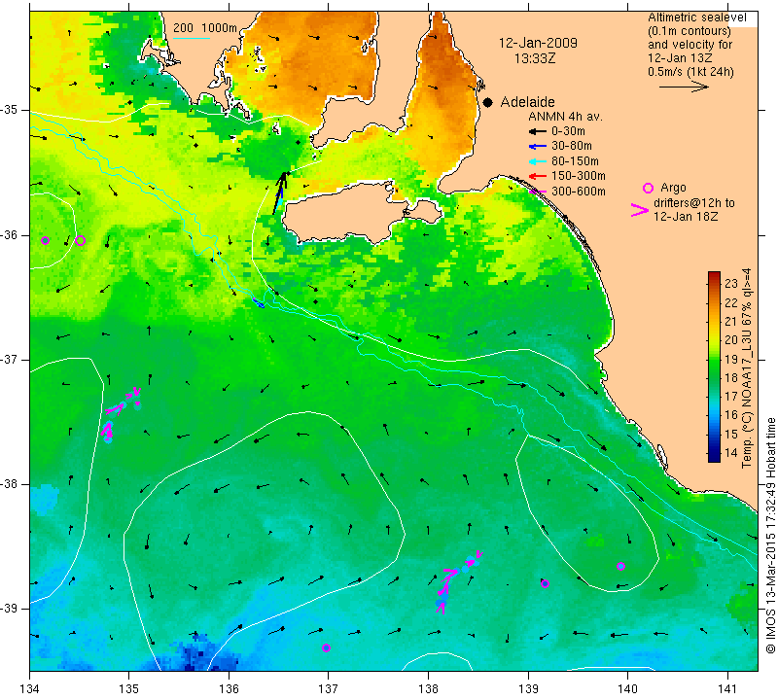Select the blue 30-80m legend arrow
Image resolution: width=778 pixels, height=700 pixels.
pos(538,147)
